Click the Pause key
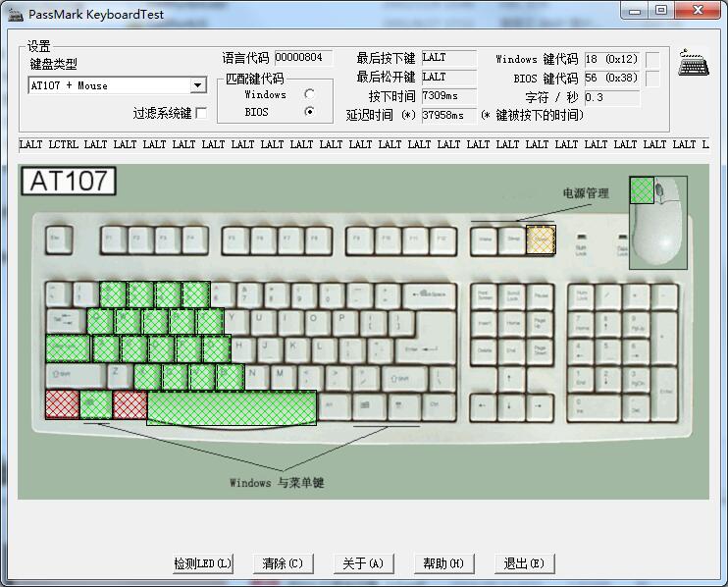The image size is (728, 587). point(539,295)
